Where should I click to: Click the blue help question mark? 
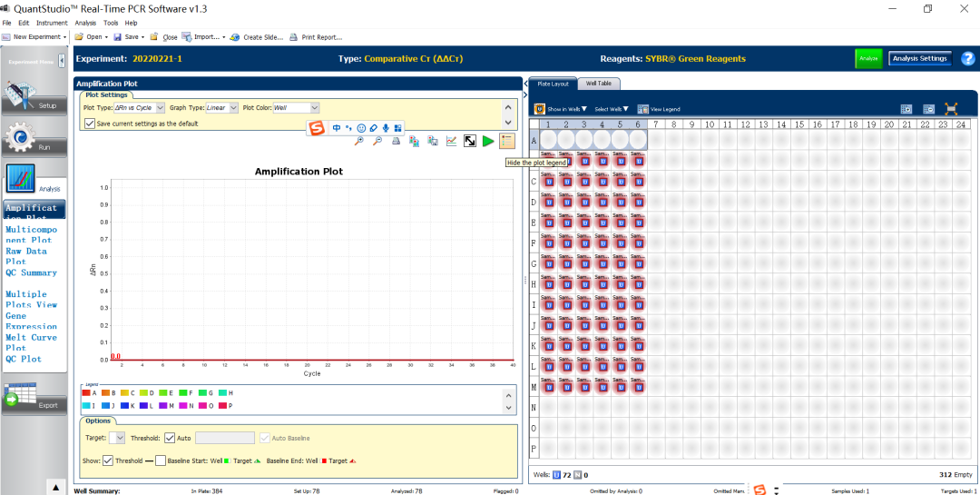click(968, 59)
